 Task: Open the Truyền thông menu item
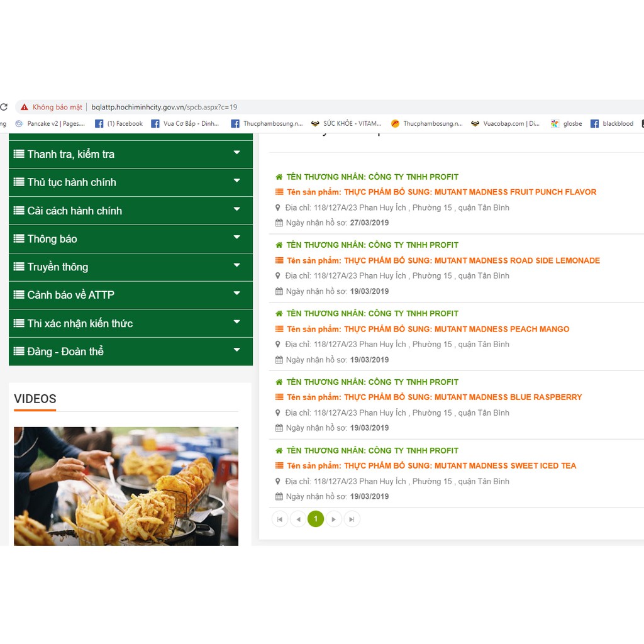[57, 267]
